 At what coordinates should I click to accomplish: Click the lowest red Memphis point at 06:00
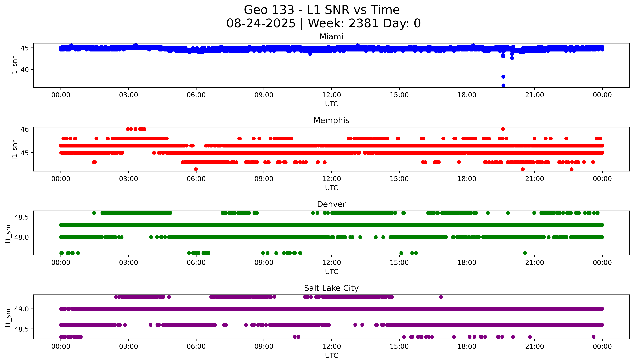pos(196,169)
